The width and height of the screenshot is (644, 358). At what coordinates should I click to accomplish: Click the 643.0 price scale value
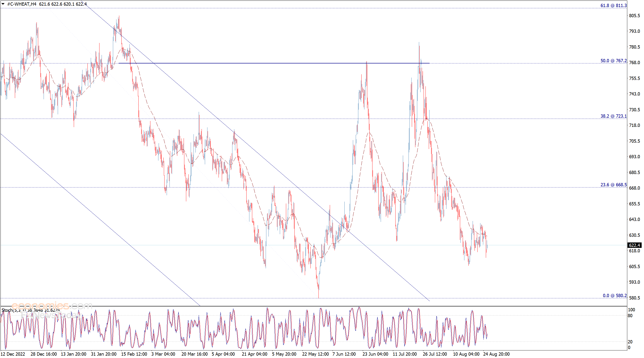pyautogui.click(x=635, y=219)
